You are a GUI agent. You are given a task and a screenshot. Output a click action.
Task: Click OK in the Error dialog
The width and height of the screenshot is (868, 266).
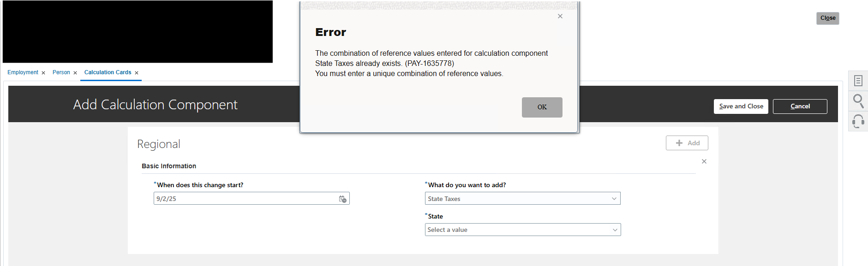tap(542, 107)
